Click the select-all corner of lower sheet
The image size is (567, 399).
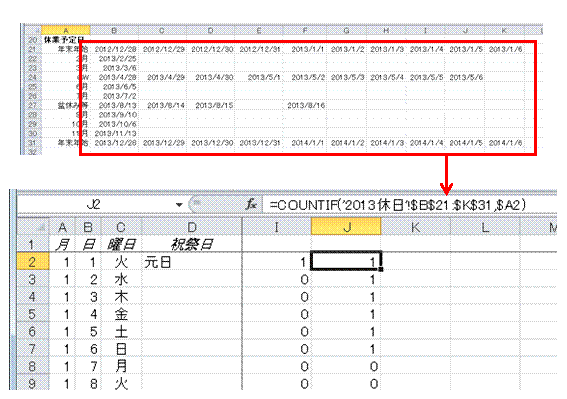point(33,227)
